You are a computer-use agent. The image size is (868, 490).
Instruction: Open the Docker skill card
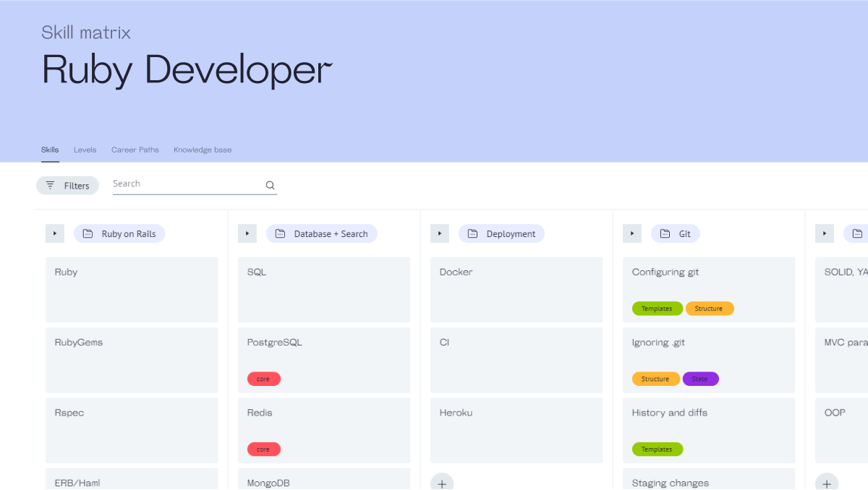tap(516, 290)
